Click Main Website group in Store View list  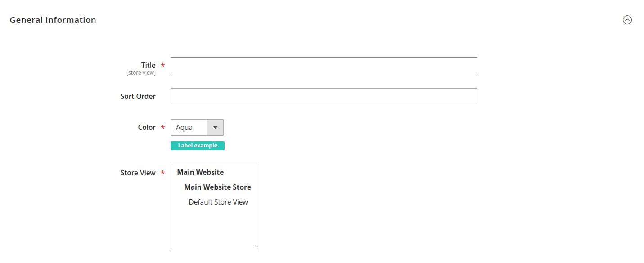pos(200,173)
